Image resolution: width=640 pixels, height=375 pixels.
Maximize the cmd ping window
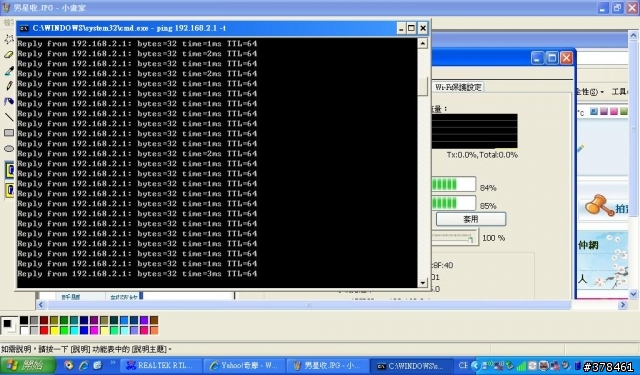[x=411, y=28]
